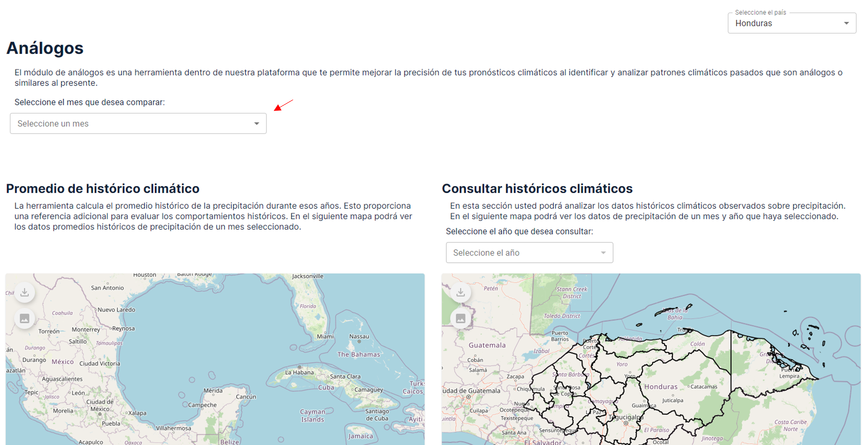Save the right Honduras map as an image

(461, 318)
